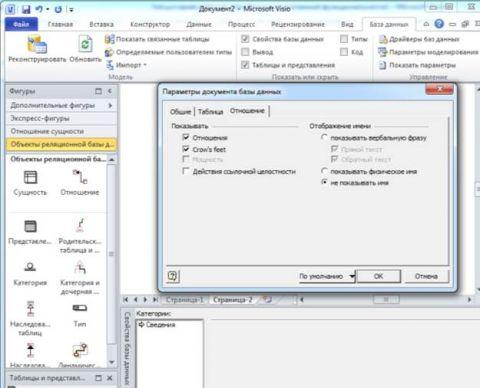Toggle the Типы checkbox

pos(344,39)
